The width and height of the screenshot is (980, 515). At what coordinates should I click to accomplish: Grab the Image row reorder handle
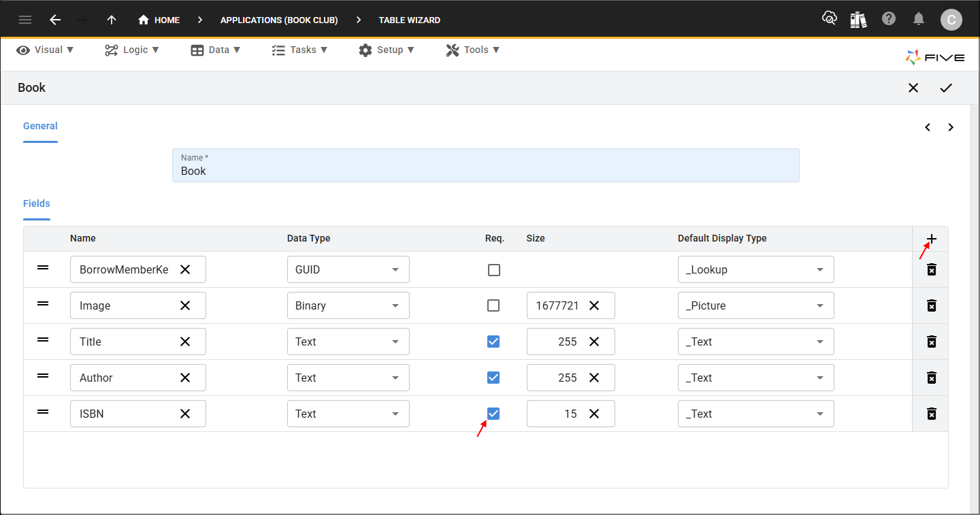(43, 303)
